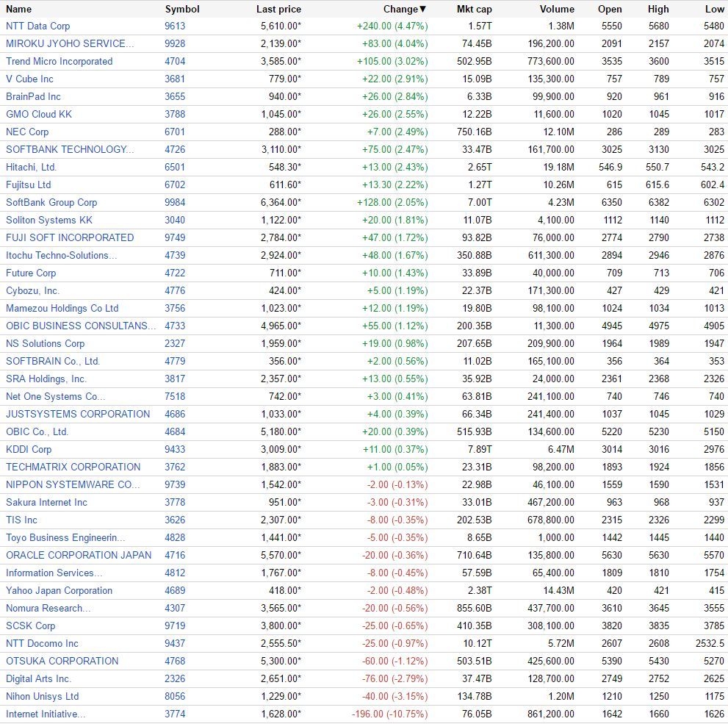Select change value +240.00 (4.47%)

click(x=392, y=26)
